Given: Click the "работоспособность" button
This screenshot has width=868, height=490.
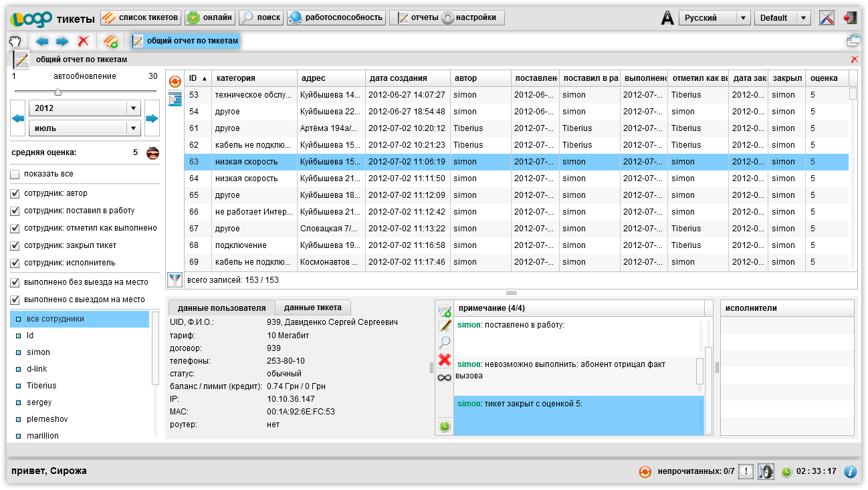Looking at the screenshot, I should [x=336, y=17].
